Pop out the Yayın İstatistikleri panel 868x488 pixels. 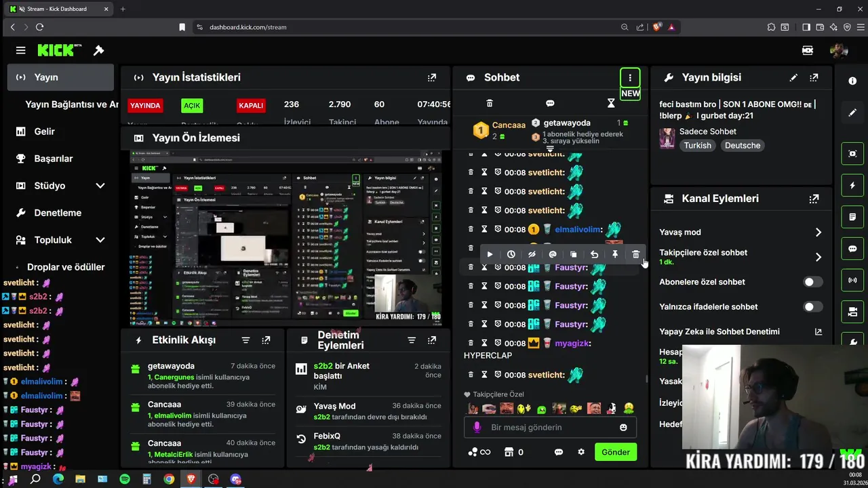[x=432, y=77]
